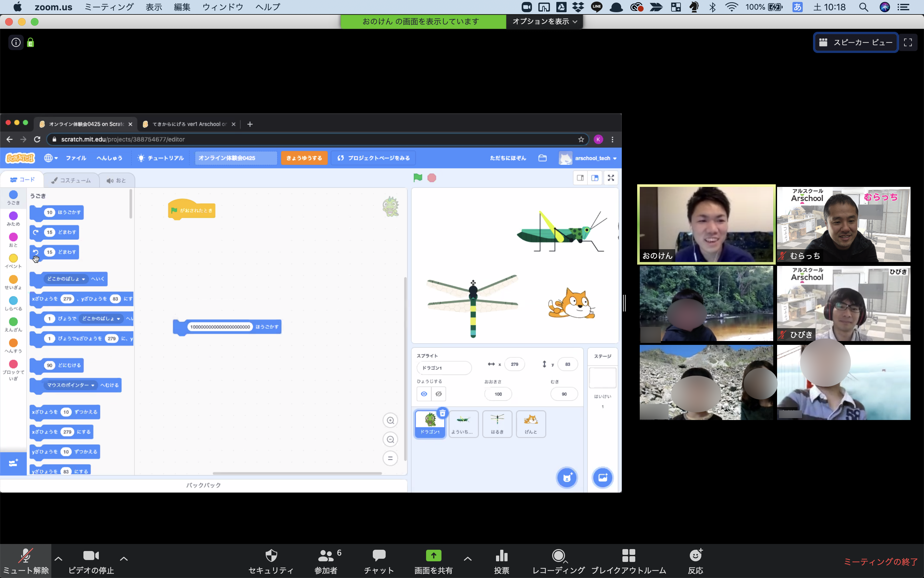924x578 pixels.
Task: Switch to the コスチューム tab
Action: click(72, 180)
